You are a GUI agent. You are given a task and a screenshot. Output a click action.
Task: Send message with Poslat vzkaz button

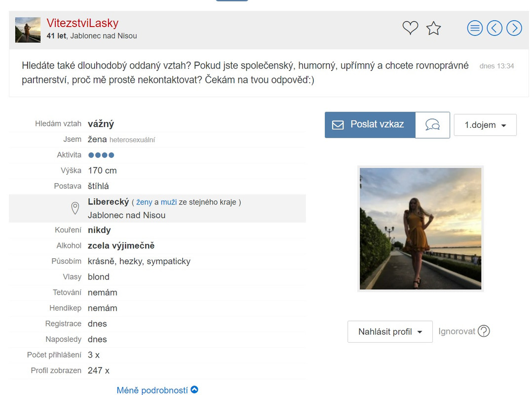point(370,125)
